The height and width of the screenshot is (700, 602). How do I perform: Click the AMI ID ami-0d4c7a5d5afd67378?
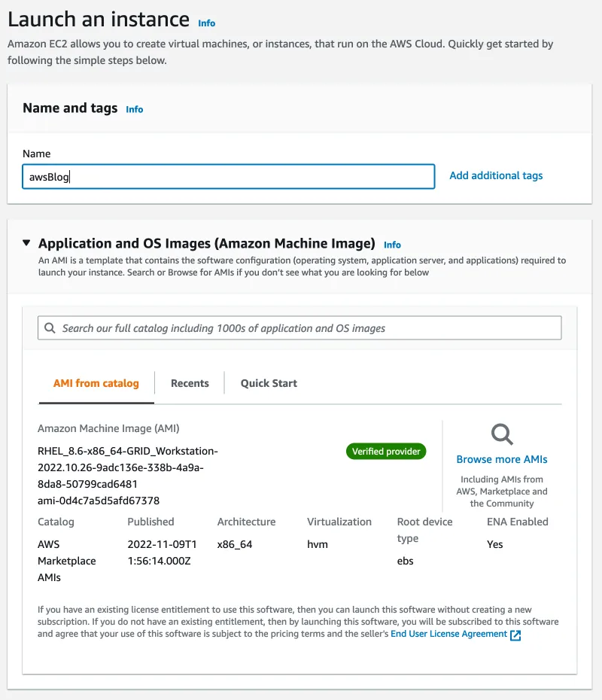pos(99,501)
